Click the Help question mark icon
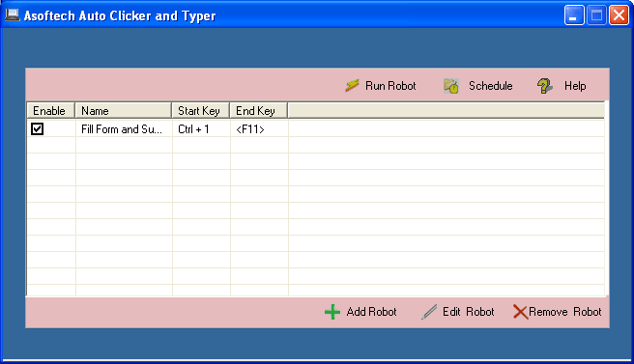The height and width of the screenshot is (364, 634). [x=545, y=86]
